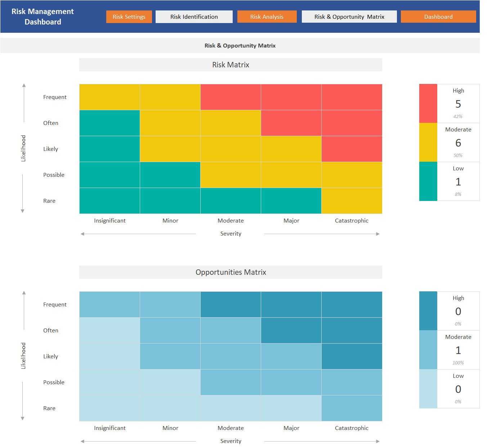Click Frequent-Moderate cell in Opportunities Matrix
This screenshot has height=448, width=492.
coord(231,304)
